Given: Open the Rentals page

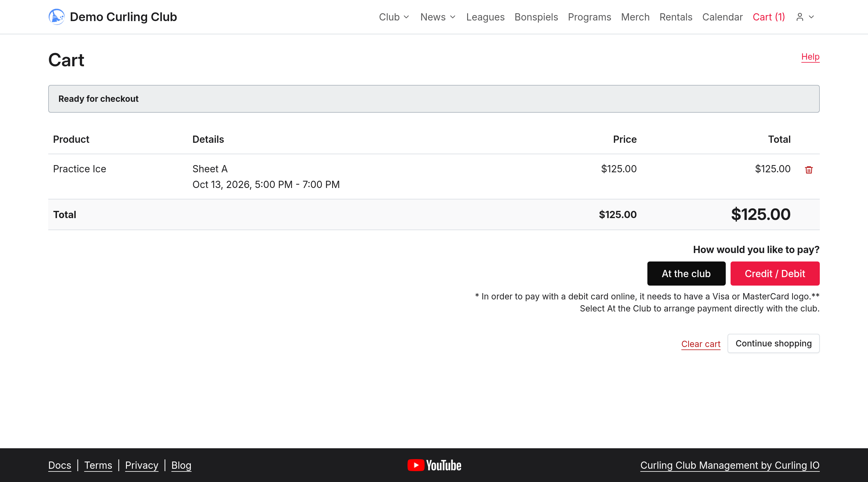Looking at the screenshot, I should tap(676, 17).
